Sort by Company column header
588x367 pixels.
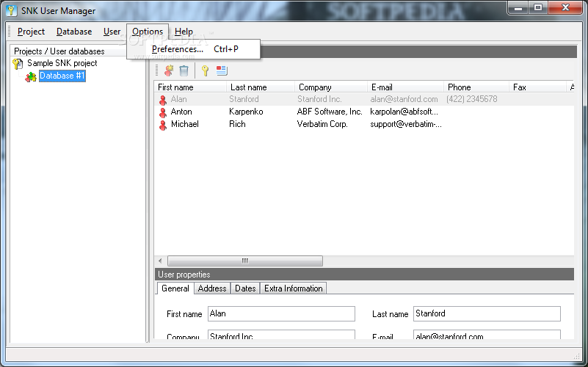pos(331,87)
